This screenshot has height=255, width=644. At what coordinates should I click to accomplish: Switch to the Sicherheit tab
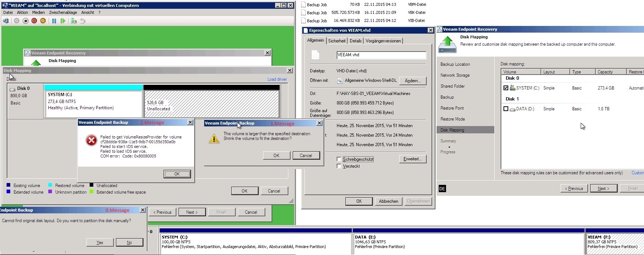pos(337,41)
